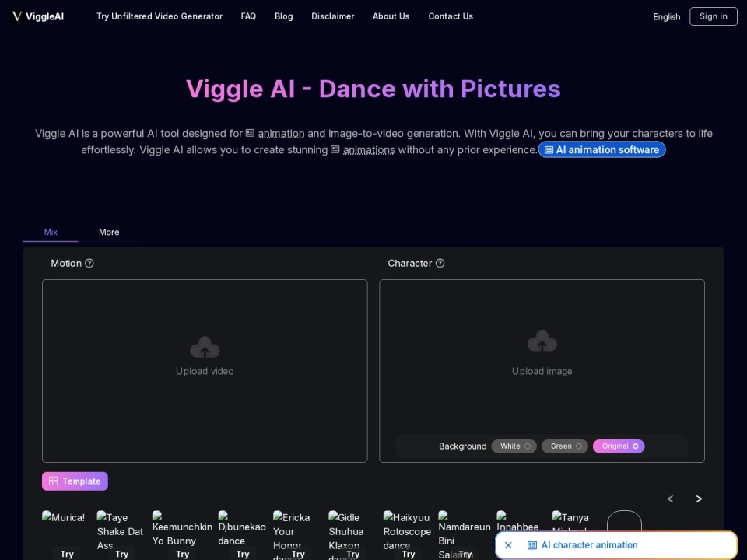Try the Keemunchkin Yo Bunny template
The height and width of the screenshot is (560, 747).
[182, 554]
